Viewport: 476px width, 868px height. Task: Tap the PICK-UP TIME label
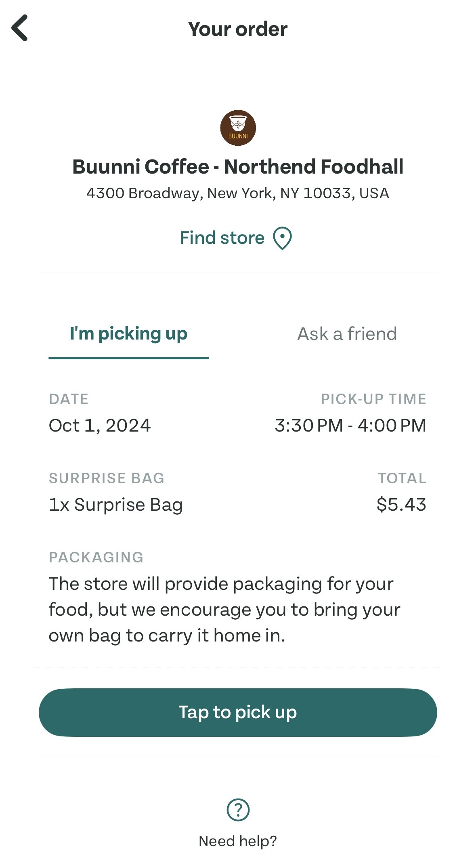(373, 399)
